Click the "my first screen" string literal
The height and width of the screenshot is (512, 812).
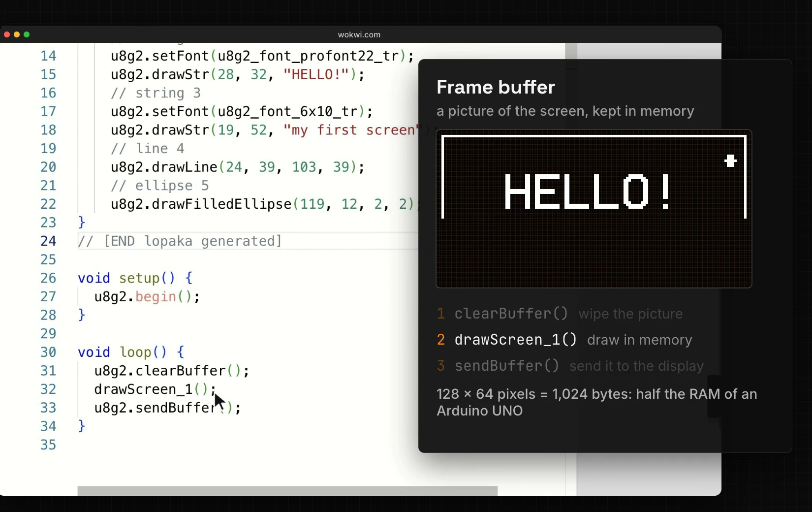click(x=351, y=130)
